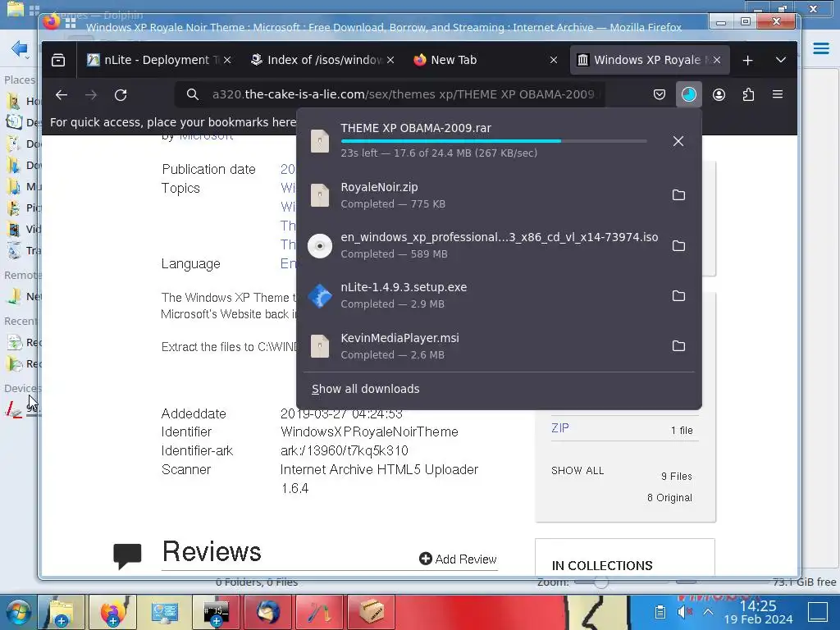840x630 pixels.
Task: Open the clipboard tray icon
Action: pyautogui.click(x=660, y=612)
